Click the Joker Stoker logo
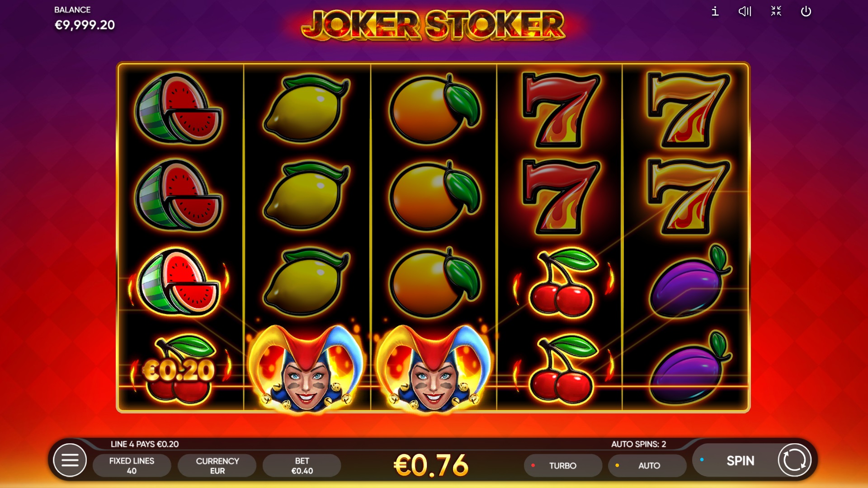This screenshot has height=488, width=868. coord(433,25)
